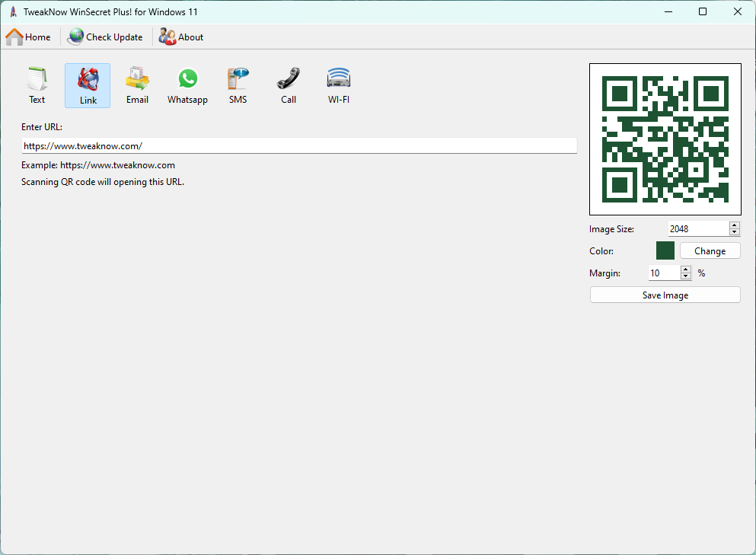The height and width of the screenshot is (555, 756).
Task: Focus the Enter URL input field
Action: [299, 145]
